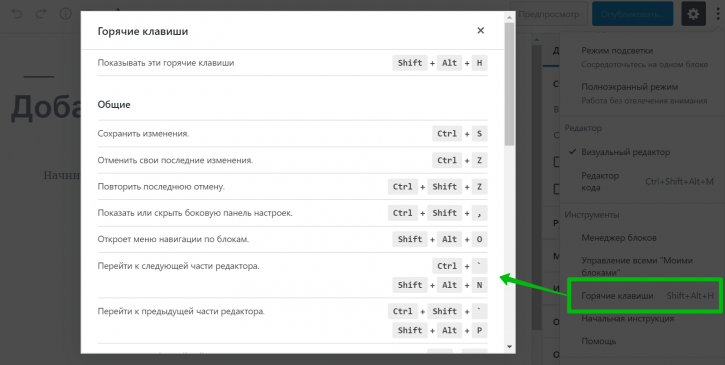Image resolution: width=725 pixels, height=365 pixels.
Task: Click the Ctrl+Shift+Alt+M shortcut hint
Action: (x=679, y=181)
